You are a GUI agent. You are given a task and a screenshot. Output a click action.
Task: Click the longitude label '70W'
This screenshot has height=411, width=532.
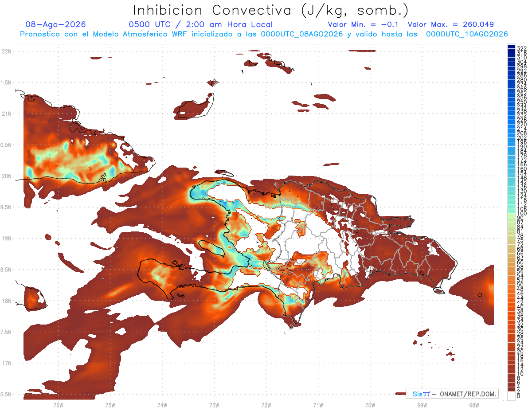[x=370, y=405]
